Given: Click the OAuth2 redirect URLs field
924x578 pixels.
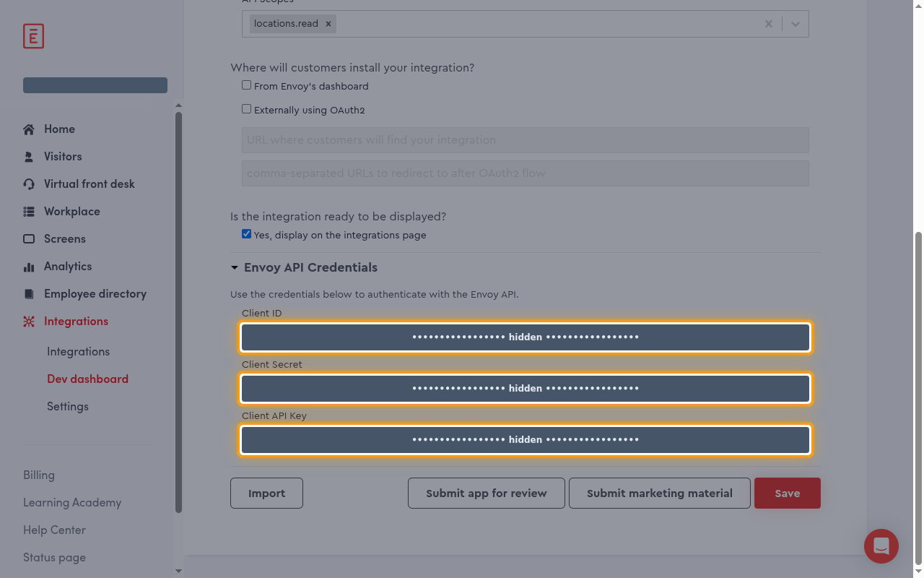Looking at the screenshot, I should 526,173.
